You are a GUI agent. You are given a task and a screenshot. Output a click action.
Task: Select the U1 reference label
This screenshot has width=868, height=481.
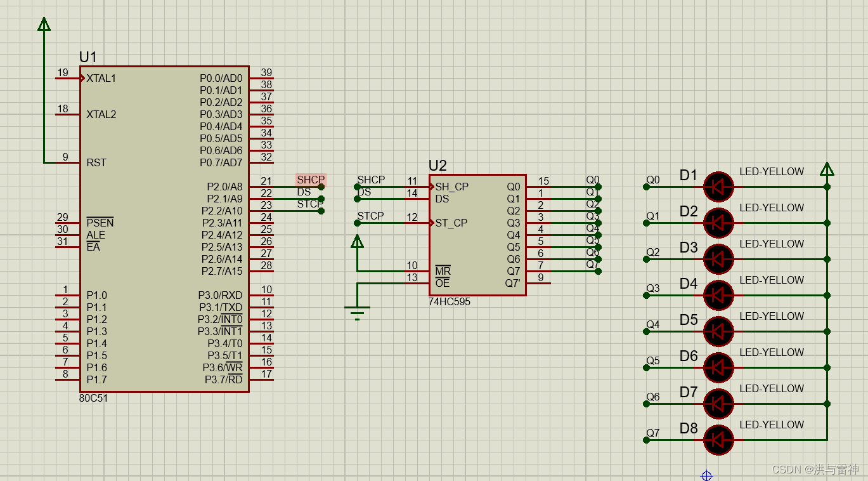[88, 57]
